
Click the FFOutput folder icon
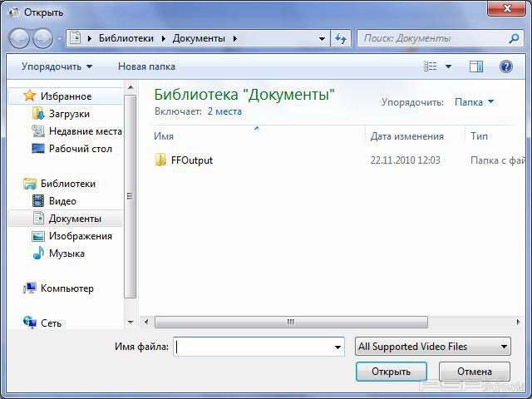pos(160,160)
